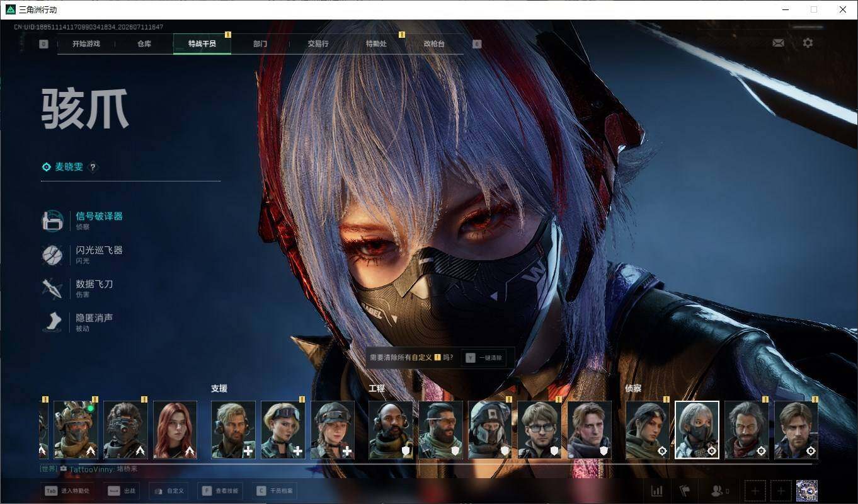Open the 开始游戏 tab
This screenshot has height=504, width=858.
click(x=86, y=44)
